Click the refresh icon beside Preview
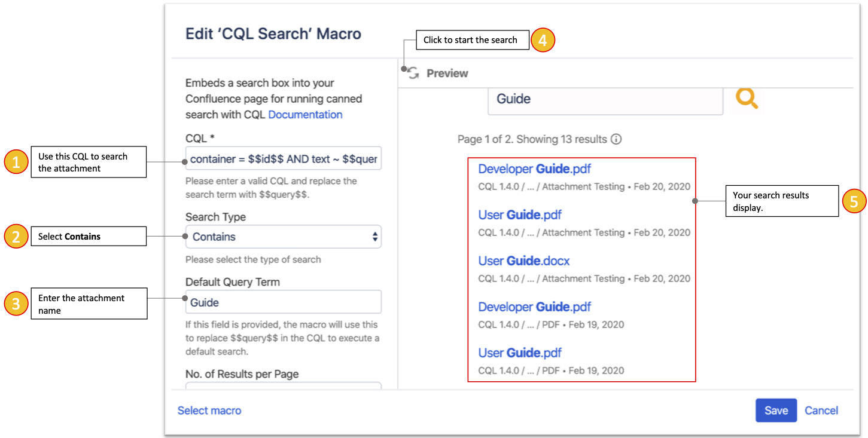868x438 pixels. pyautogui.click(x=413, y=73)
